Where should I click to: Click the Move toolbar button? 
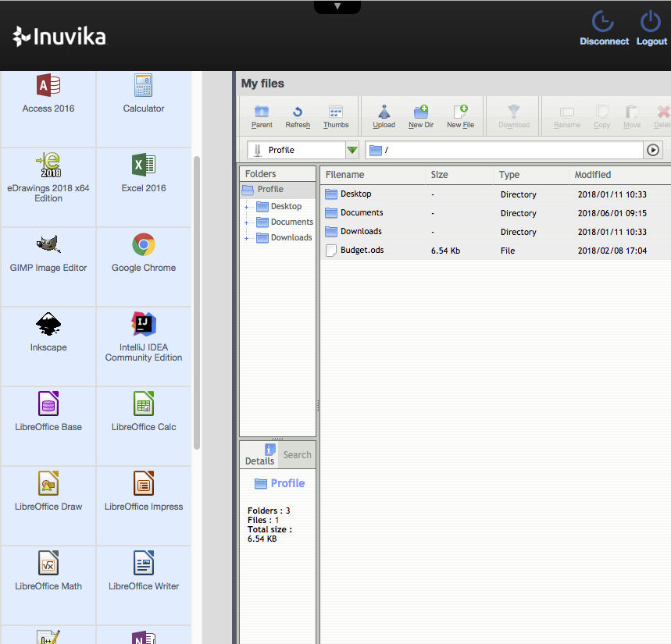[x=632, y=117]
